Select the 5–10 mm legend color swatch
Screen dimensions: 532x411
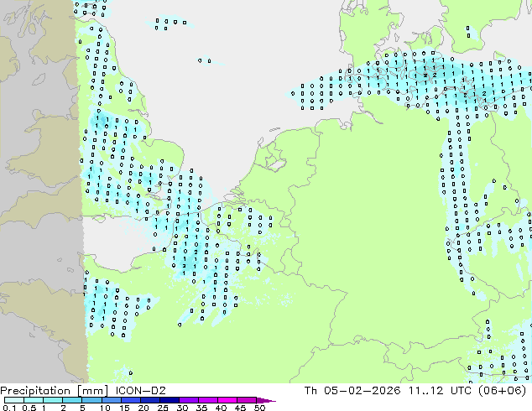pos(91,400)
